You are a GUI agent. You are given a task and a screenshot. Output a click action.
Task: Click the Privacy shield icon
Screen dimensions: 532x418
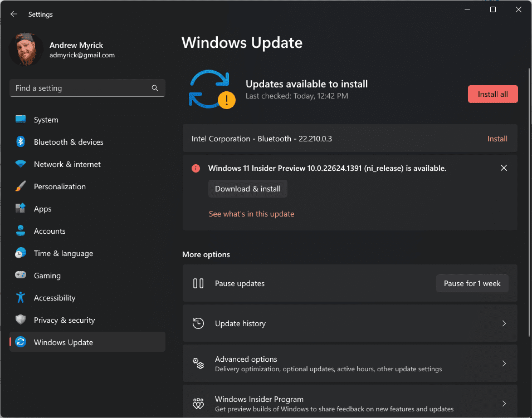21,319
